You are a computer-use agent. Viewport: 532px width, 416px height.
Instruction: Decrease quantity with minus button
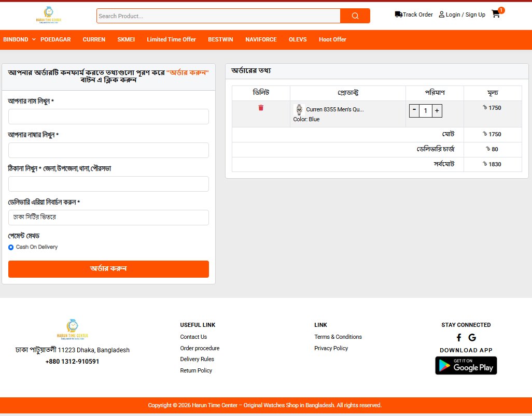click(x=414, y=110)
